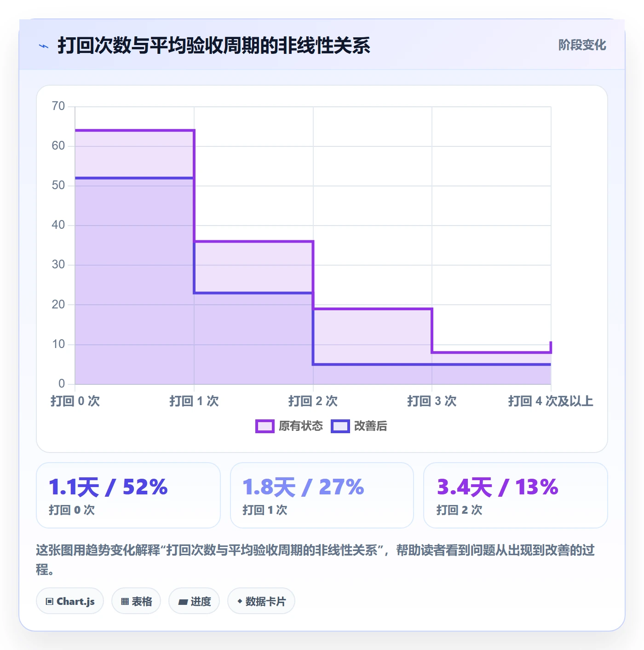
Task: Click the y-axis value 10
Action: tap(58, 344)
